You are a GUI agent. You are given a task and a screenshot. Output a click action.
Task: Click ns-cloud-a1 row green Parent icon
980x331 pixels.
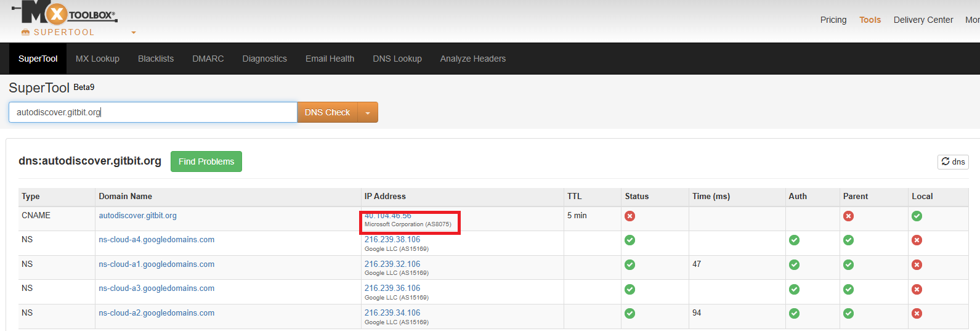(x=848, y=264)
